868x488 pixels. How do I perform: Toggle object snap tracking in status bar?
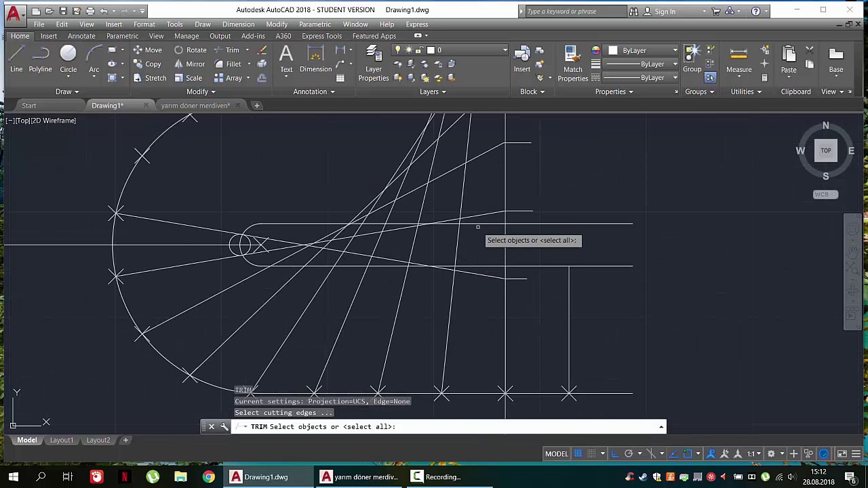click(x=673, y=453)
